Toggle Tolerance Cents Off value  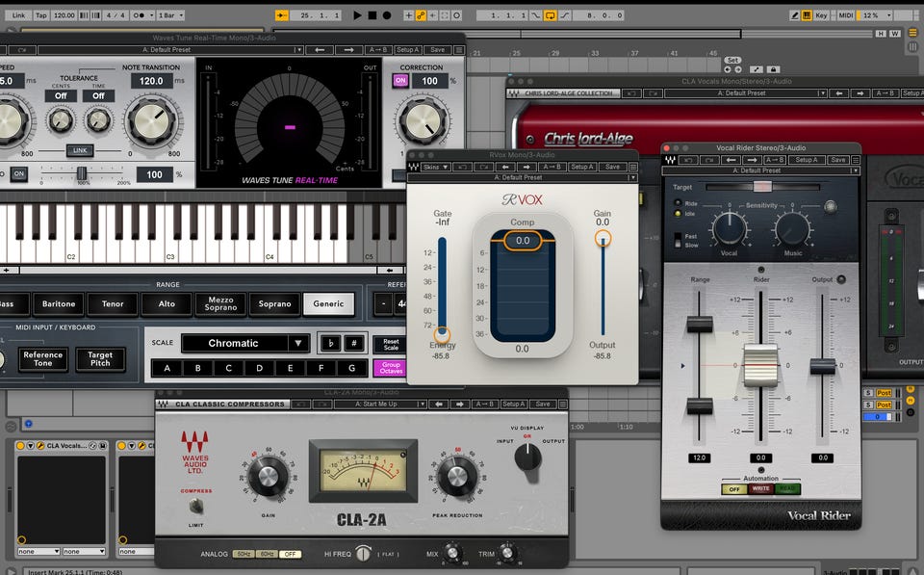[61, 95]
